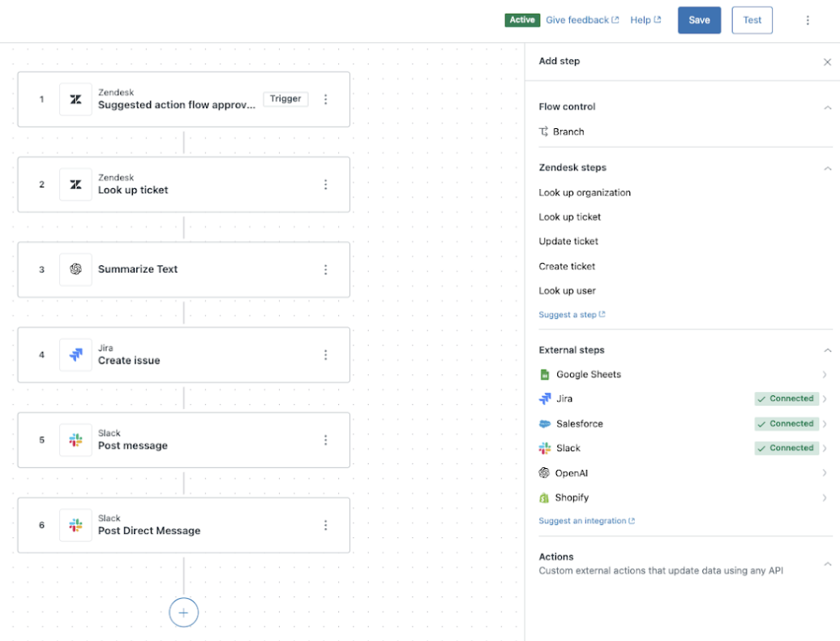Click Slack icon on Post message step
The height and width of the screenshot is (641, 840).
click(75, 440)
